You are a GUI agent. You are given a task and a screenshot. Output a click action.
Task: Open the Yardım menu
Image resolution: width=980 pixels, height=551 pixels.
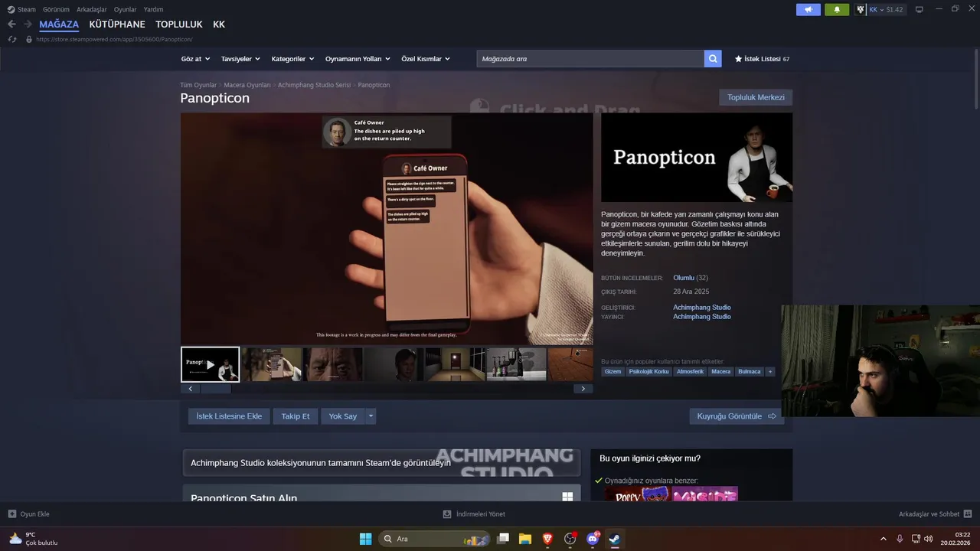[153, 9]
